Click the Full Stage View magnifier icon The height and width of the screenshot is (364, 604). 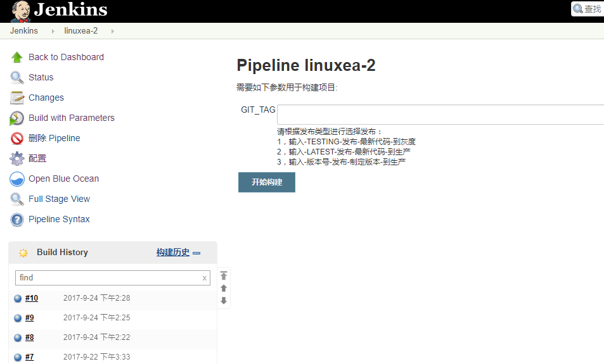[17, 199]
